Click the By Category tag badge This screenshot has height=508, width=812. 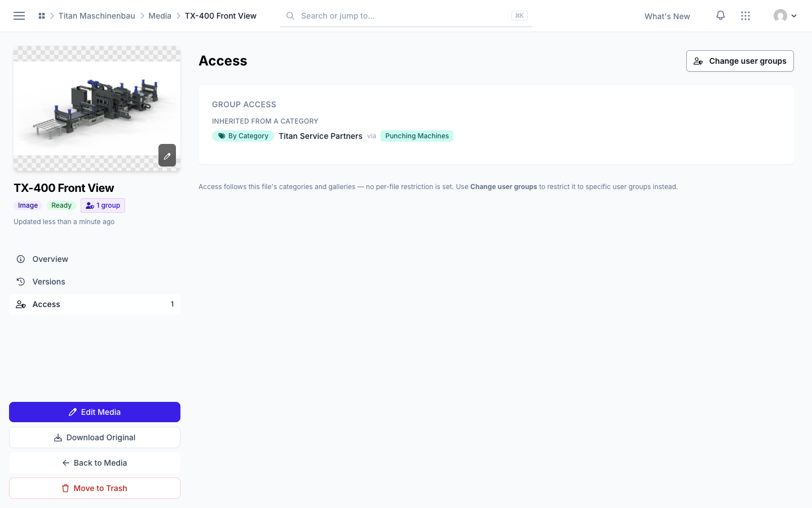(x=243, y=136)
